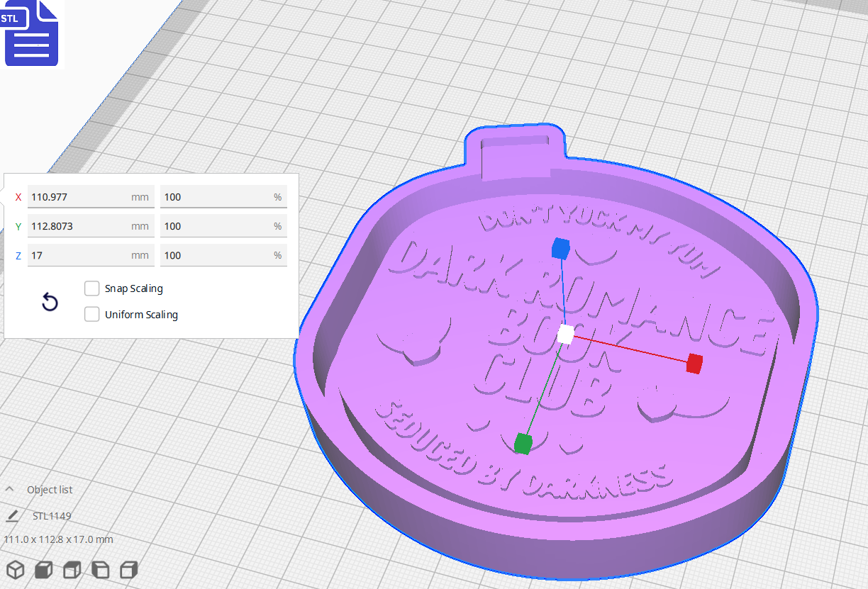This screenshot has width=868, height=589.
Task: Click the X axis percentage field showing 100
Action: point(223,196)
